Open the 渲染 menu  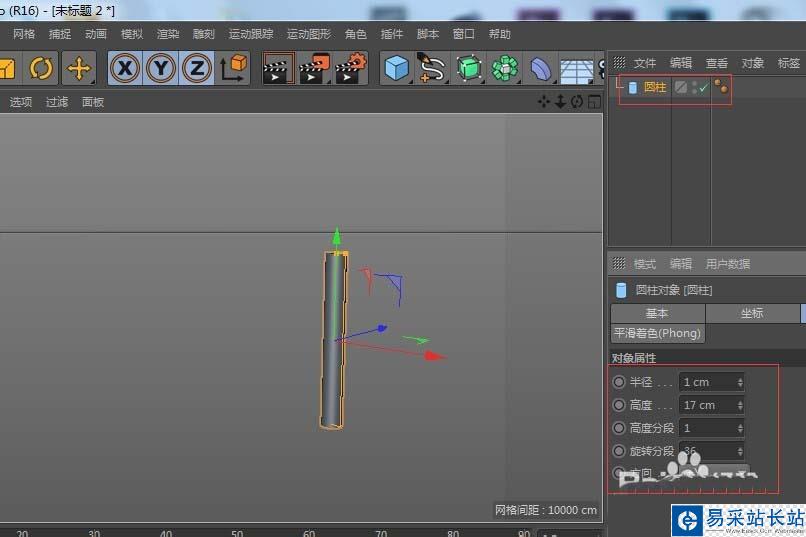click(168, 34)
